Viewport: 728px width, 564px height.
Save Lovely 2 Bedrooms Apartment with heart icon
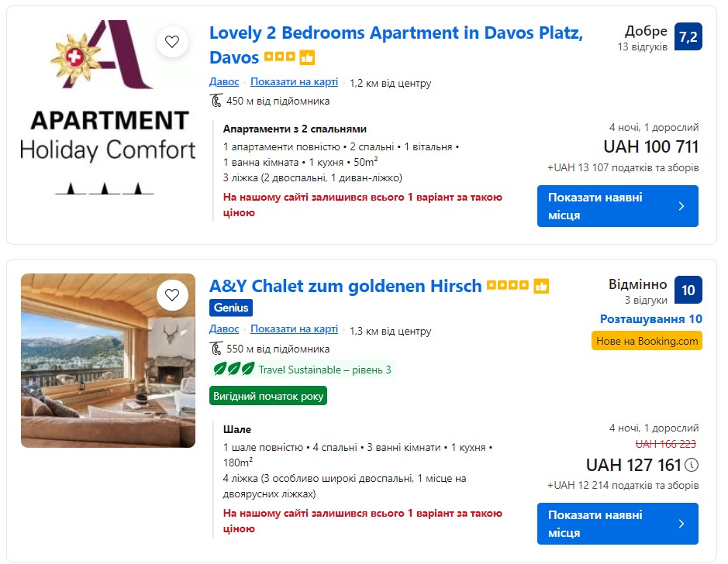click(x=172, y=42)
